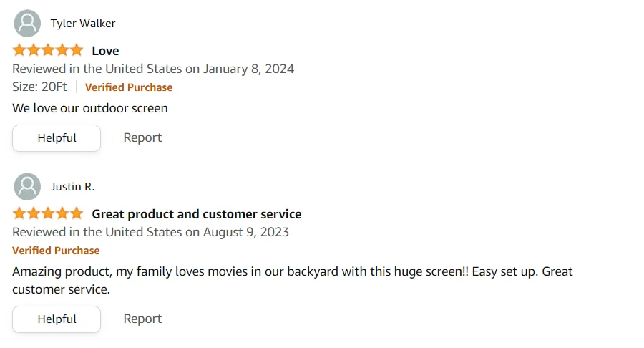
Task: Click Tyler Walker's profile avatar icon
Action: [27, 24]
